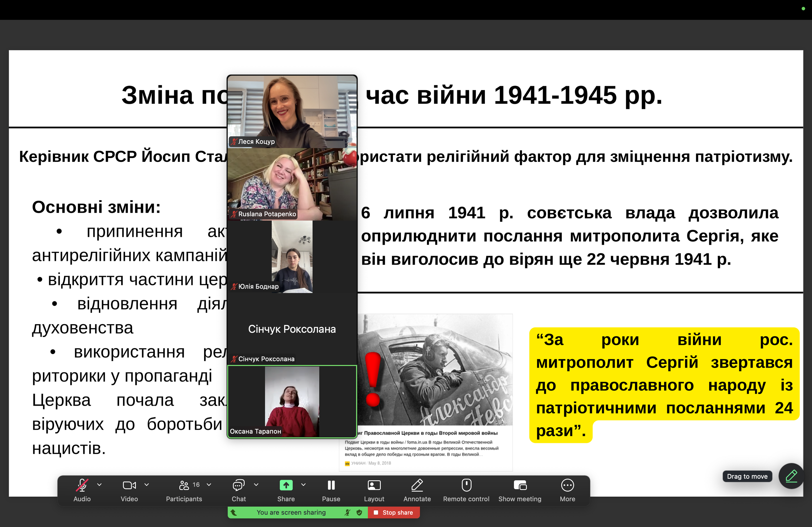This screenshot has height=527, width=812.
Task: Expand the Video options chevron
Action: click(x=147, y=484)
